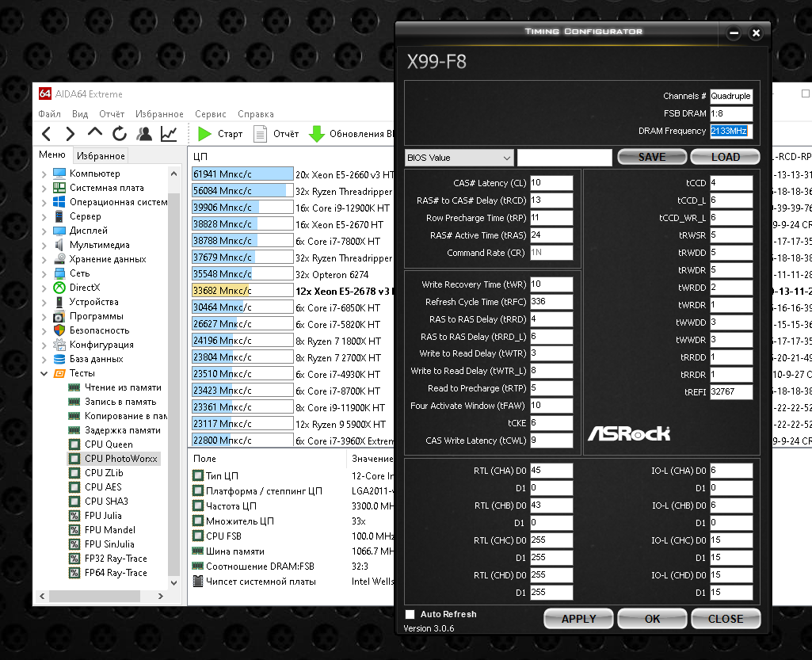Start the benchmark with the green Старт icon

[x=204, y=134]
